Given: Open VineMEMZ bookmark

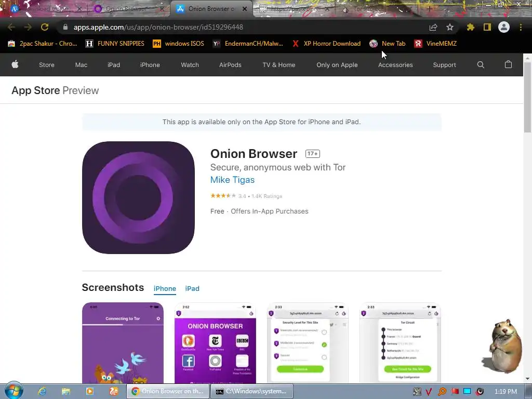Looking at the screenshot, I should (x=435, y=44).
